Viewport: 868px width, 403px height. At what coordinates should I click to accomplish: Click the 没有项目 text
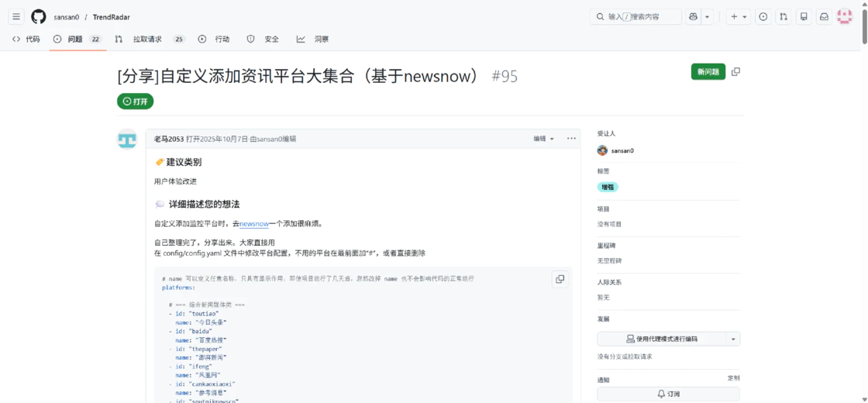609,224
